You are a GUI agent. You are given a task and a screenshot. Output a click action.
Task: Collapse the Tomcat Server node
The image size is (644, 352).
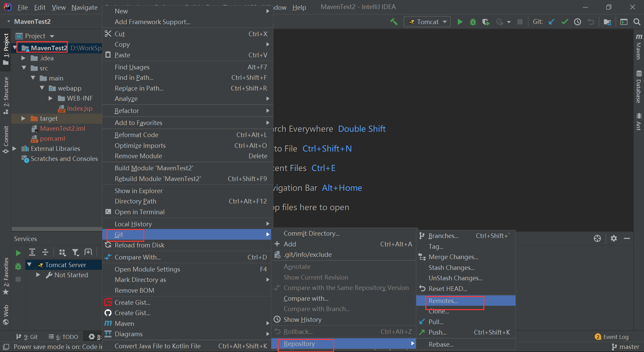29,265
